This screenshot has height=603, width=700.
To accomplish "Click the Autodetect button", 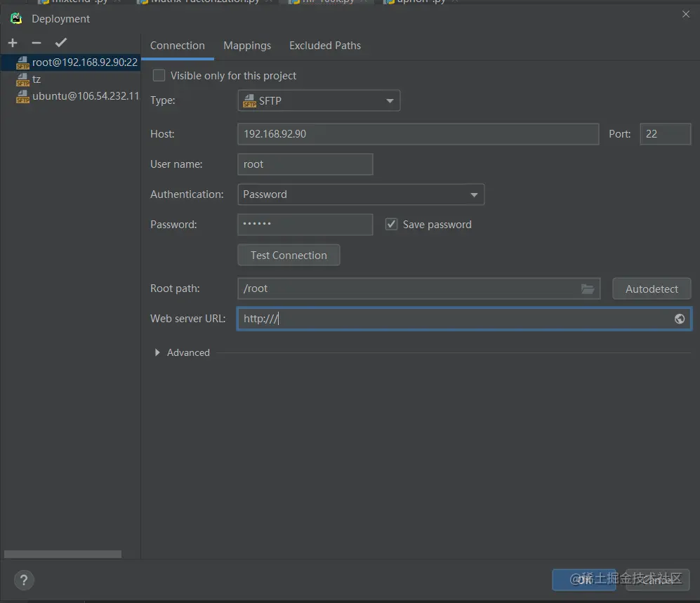I will [652, 289].
